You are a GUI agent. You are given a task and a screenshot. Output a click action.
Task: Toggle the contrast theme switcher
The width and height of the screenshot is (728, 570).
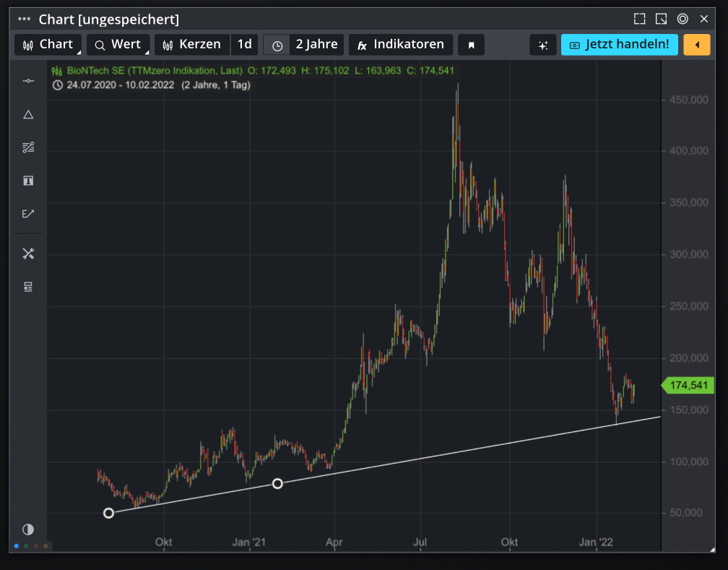(x=28, y=530)
